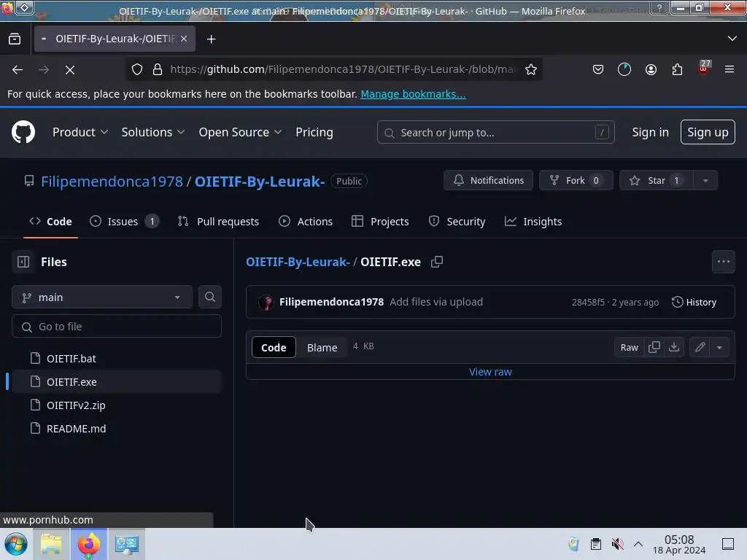Open the Extensions puzzle icon
The width and height of the screenshot is (747, 560).
(677, 69)
